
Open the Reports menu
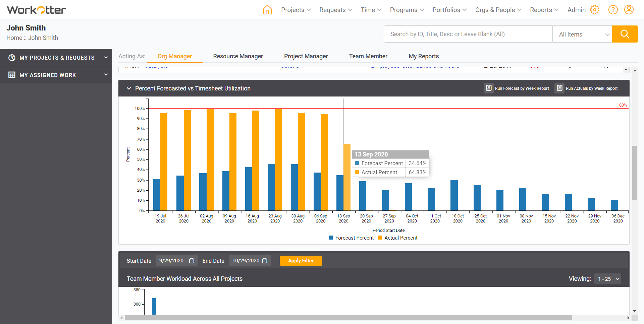[544, 10]
